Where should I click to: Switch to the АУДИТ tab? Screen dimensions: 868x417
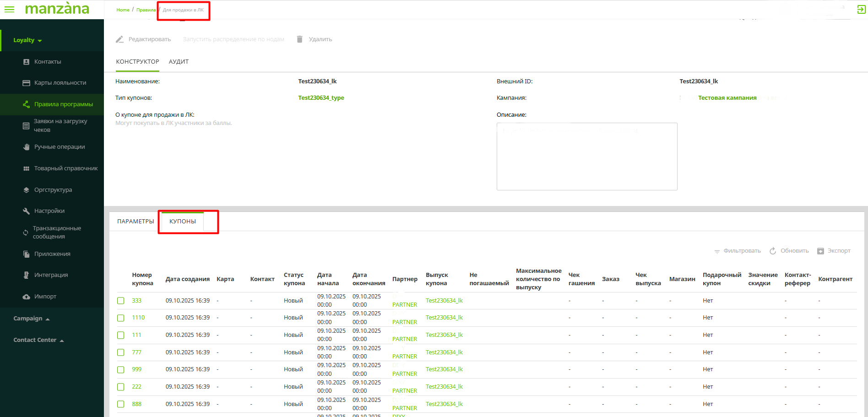coord(179,62)
